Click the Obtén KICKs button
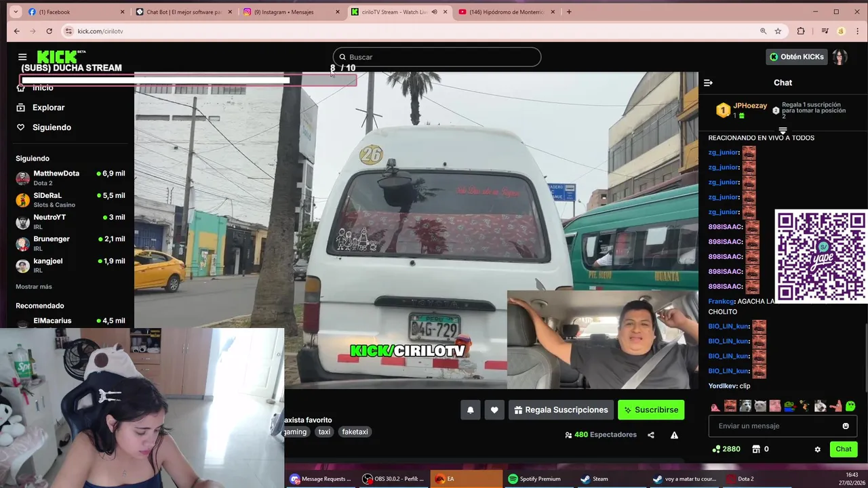Image resolution: width=868 pixels, height=488 pixels. [x=797, y=57]
